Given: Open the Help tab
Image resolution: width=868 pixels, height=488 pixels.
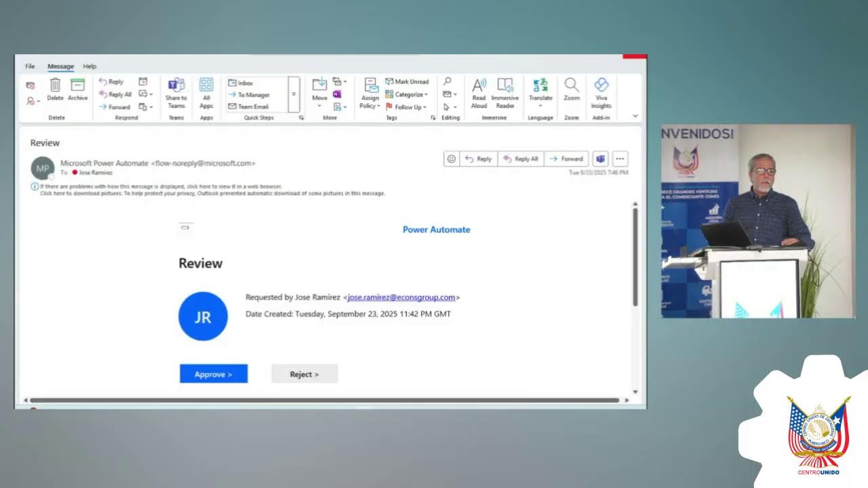Looking at the screenshot, I should click(x=90, y=66).
